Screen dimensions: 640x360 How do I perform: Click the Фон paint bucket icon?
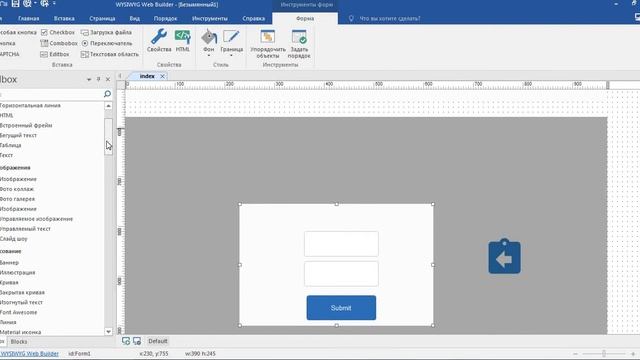click(209, 38)
